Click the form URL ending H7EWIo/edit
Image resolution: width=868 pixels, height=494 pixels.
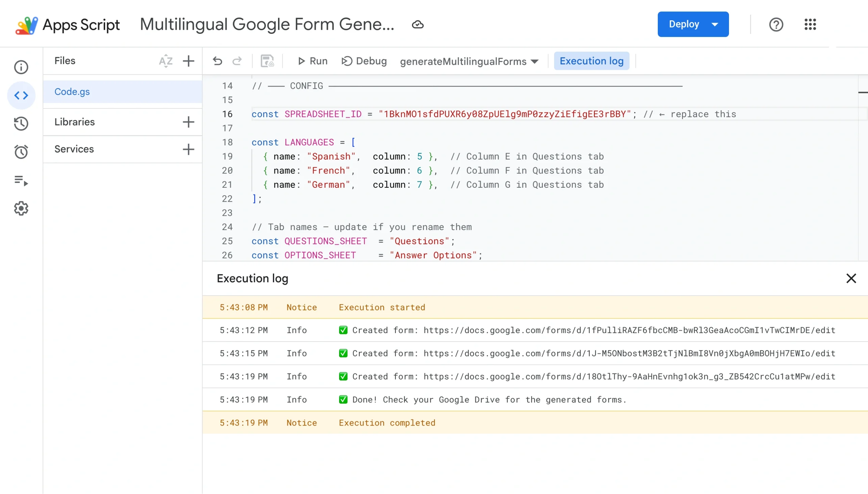coord(629,353)
